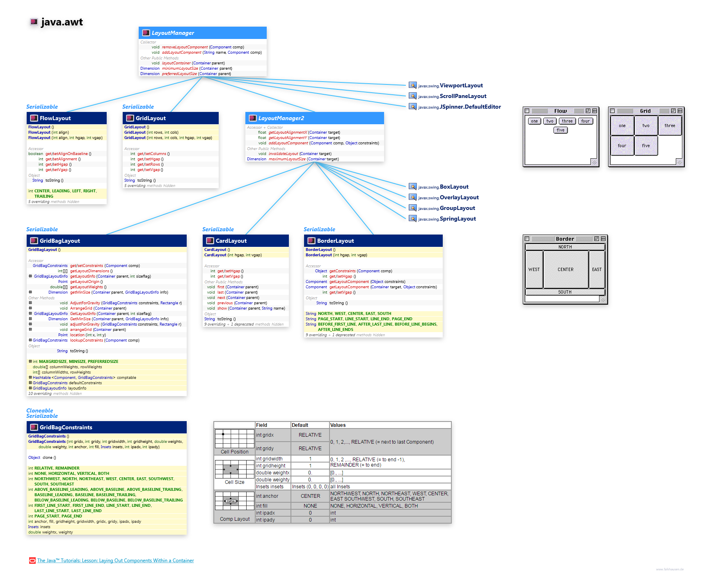
Task: Click the CardLayout class icon
Action: [x=210, y=241]
